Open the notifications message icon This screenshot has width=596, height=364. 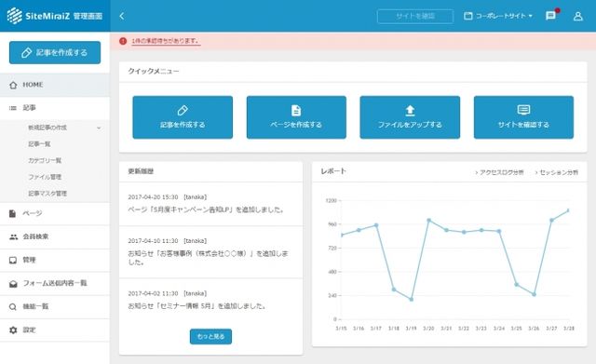(550, 16)
